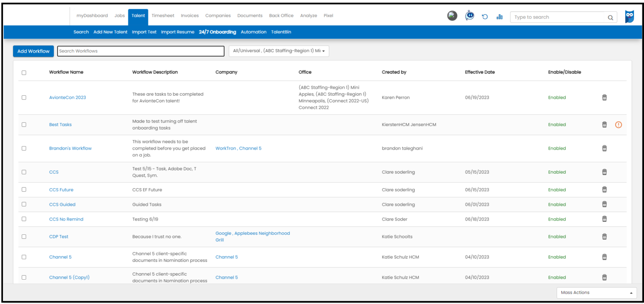Viewport: 644px width, 304px height.
Task: Check the checkbox beside Brandon's Workflow
Action: pyautogui.click(x=24, y=148)
